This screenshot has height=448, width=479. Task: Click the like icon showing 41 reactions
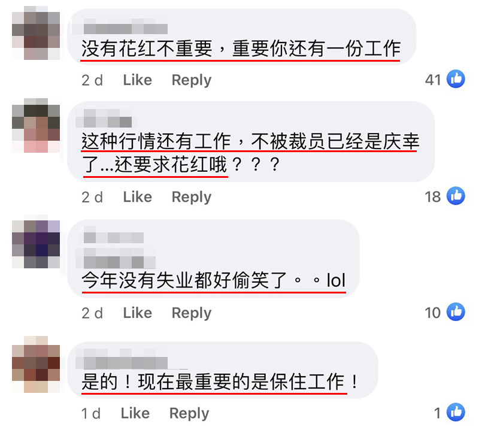[x=456, y=79]
